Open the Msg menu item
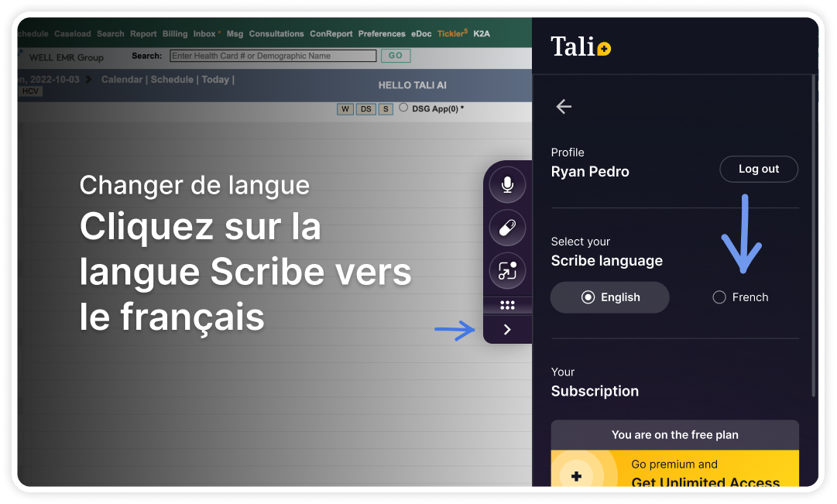This screenshot has height=504, width=837. coord(235,33)
